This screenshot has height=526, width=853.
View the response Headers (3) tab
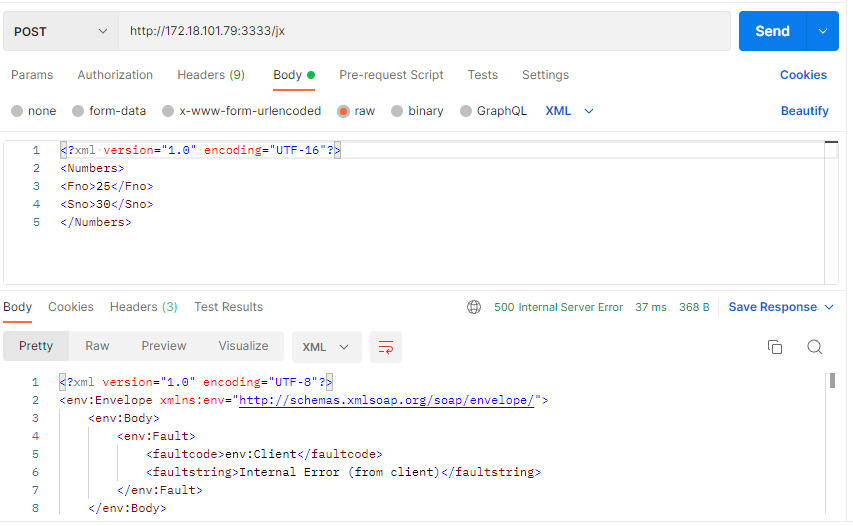144,307
